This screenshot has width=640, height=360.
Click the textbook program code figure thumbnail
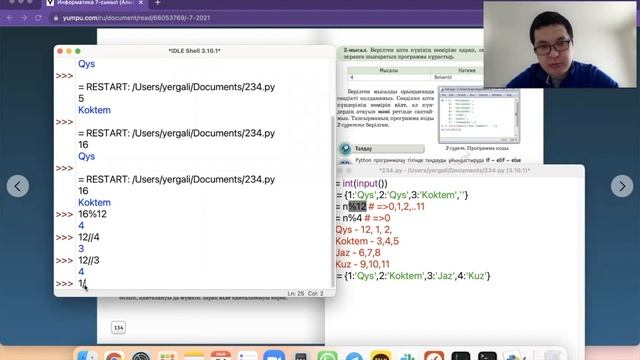tap(479, 115)
